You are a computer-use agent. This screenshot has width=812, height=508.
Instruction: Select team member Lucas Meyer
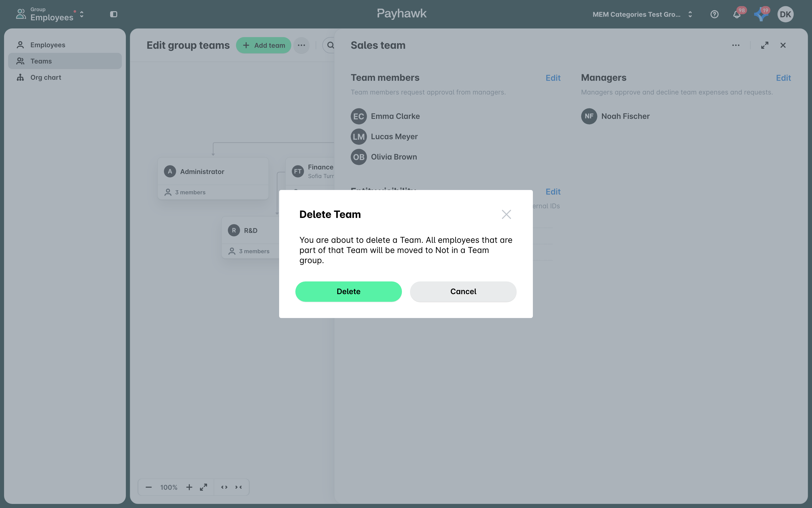384,136
